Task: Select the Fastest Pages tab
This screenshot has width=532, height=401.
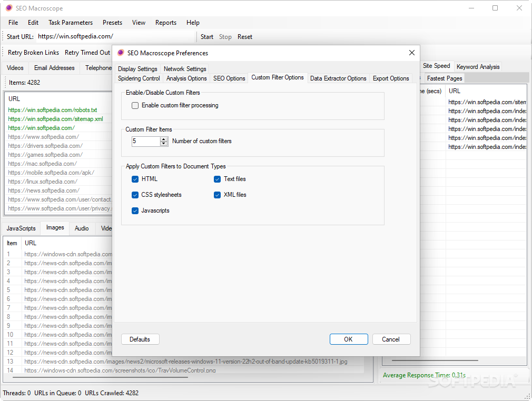Action: [x=445, y=78]
